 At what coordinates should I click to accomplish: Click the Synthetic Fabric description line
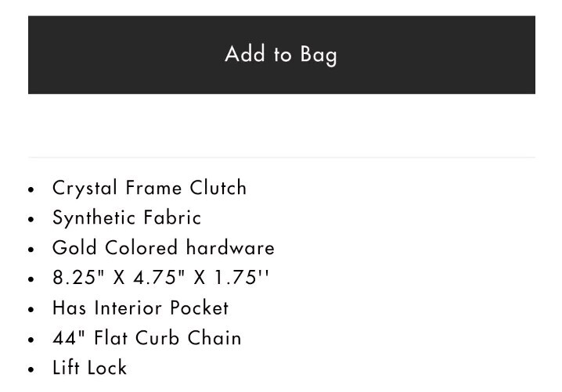click(127, 218)
